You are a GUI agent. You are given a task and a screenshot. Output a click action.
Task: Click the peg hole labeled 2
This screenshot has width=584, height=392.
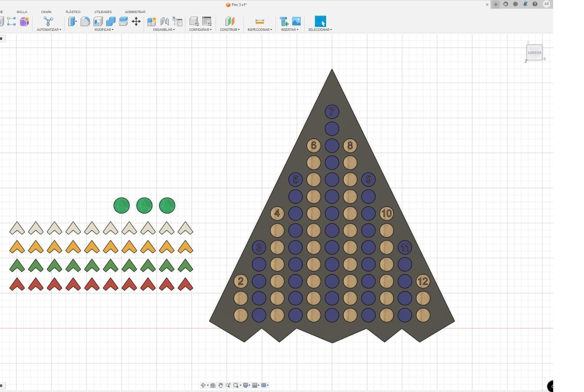[x=241, y=281]
